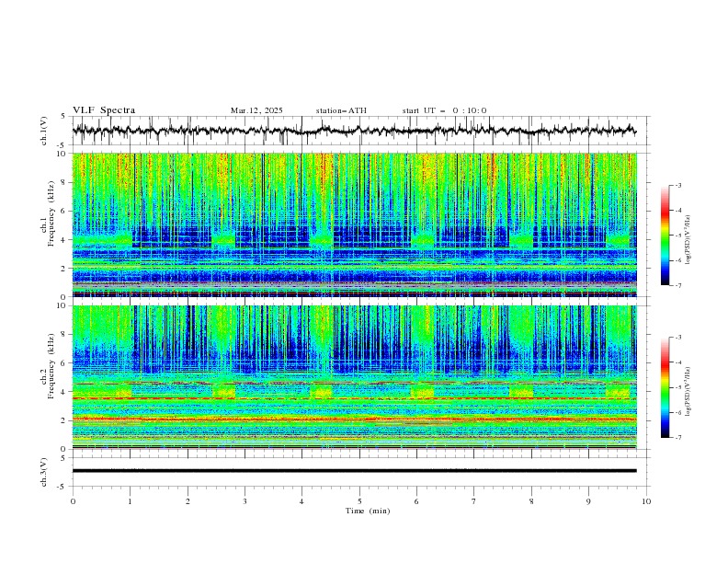Viewport: 728px width, 563px height.
Task: Click the "-3" tick on ch.2 colorbar
Action: [x=677, y=338]
